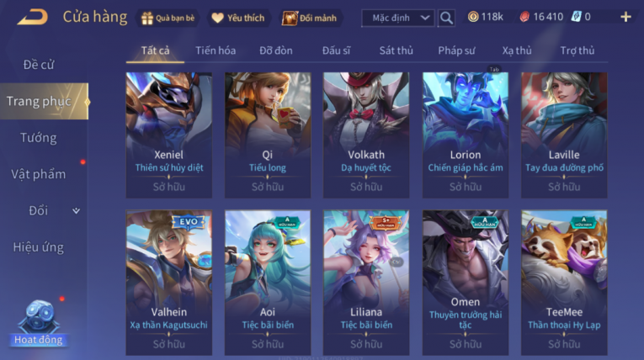Image resolution: width=644 pixels, height=360 pixels.
Task: Open Yêu thích heart favorites
Action: pos(238,18)
